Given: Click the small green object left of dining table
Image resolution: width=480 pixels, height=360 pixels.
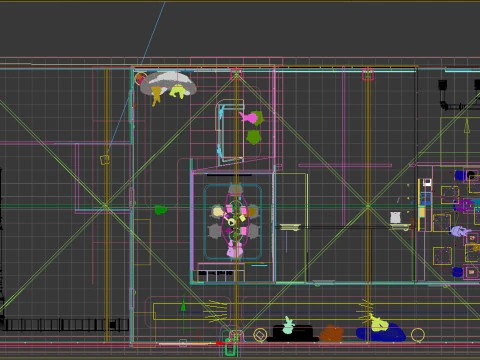Looking at the screenshot, I should click(161, 210).
